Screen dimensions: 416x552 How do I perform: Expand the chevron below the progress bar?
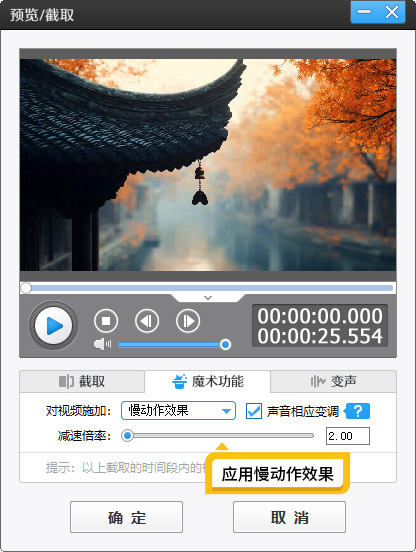click(208, 298)
